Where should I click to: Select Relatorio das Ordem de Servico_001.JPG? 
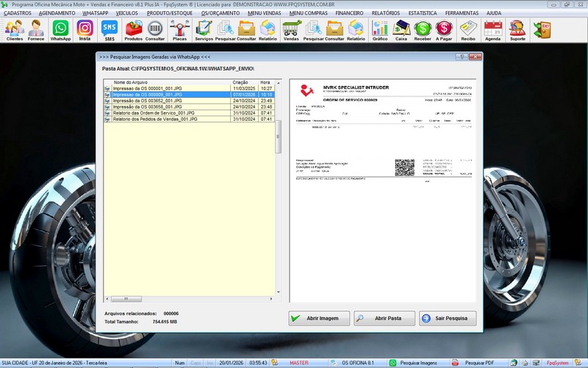(189, 113)
